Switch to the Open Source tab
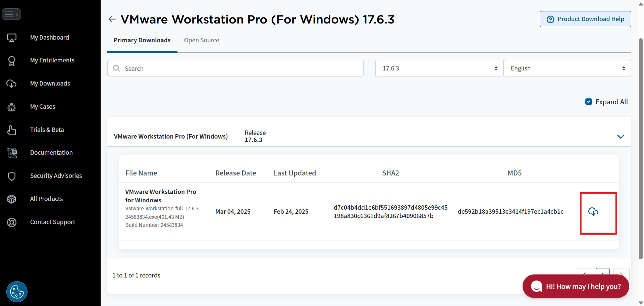Screen dimensions: 644x306 click(202, 40)
